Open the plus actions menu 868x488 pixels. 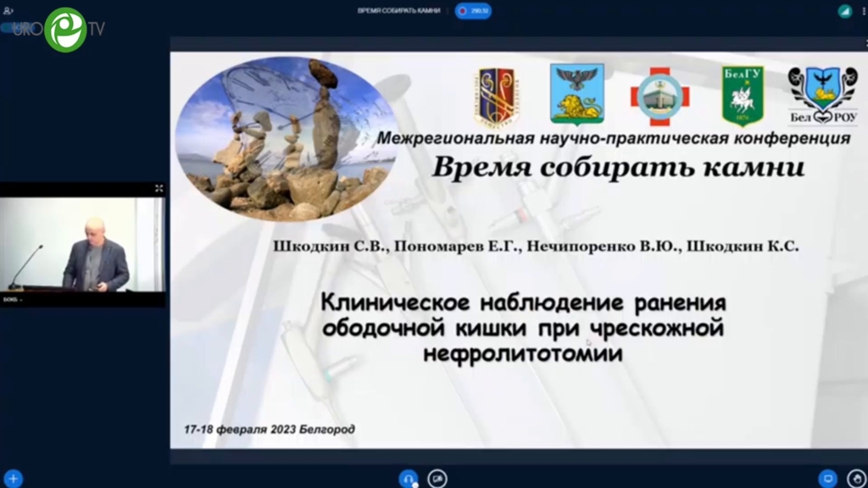tap(13, 478)
